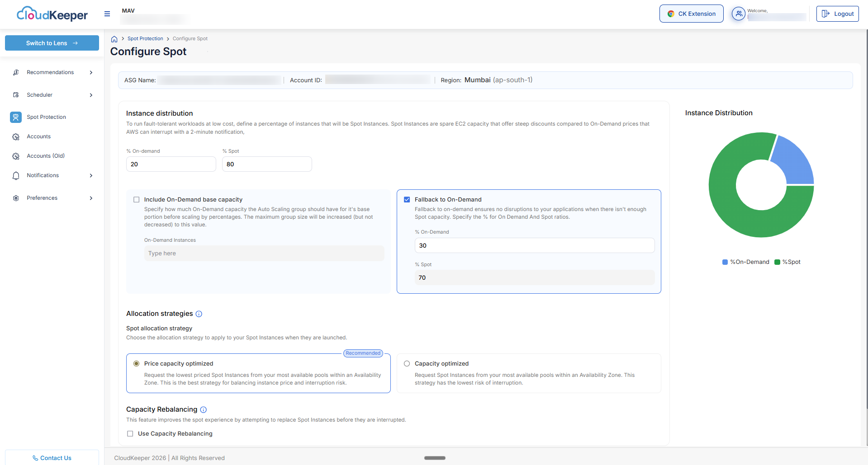The height and width of the screenshot is (465, 868).
Task: Click the Allocation strategies heading
Action: tap(160, 314)
